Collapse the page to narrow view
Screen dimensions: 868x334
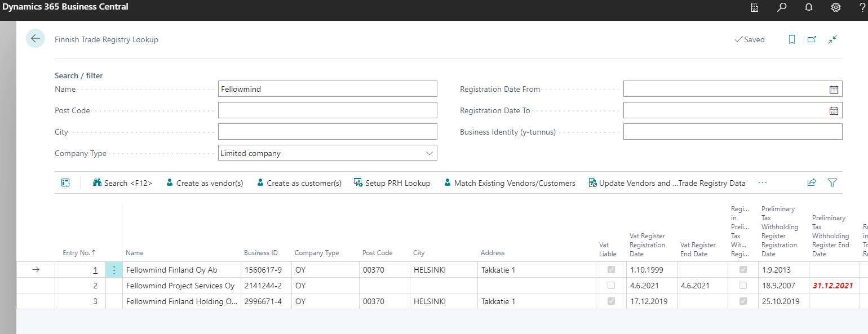point(832,39)
